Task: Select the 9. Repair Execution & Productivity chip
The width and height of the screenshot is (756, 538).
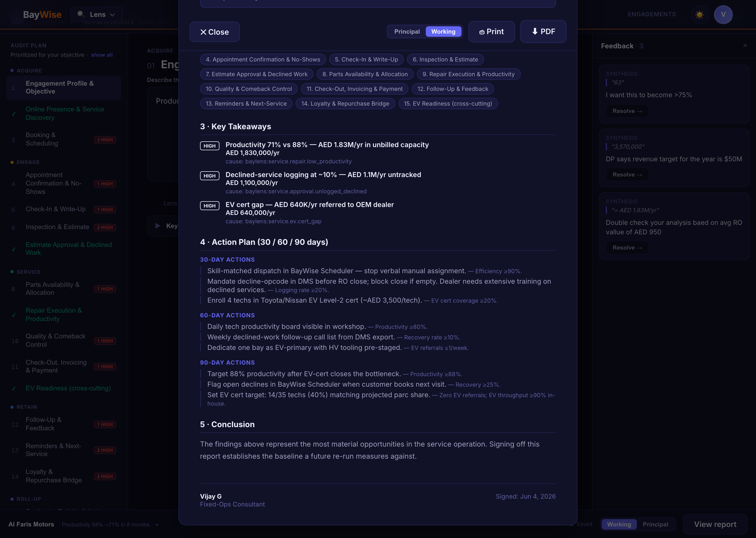Action: coord(468,74)
